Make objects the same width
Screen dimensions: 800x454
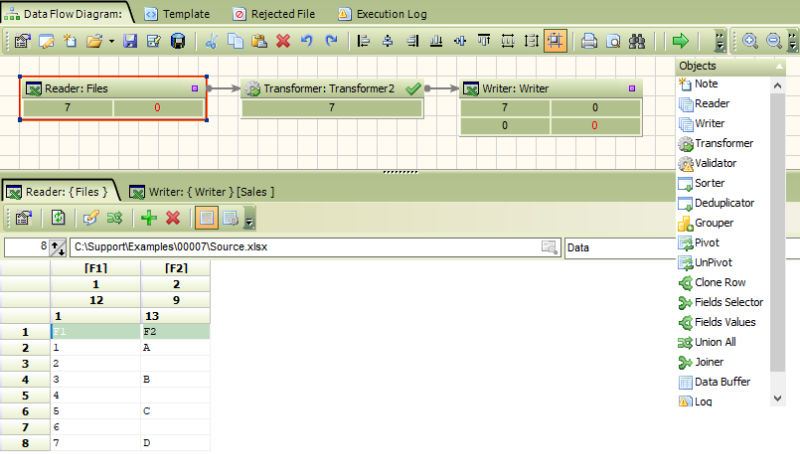(508, 41)
